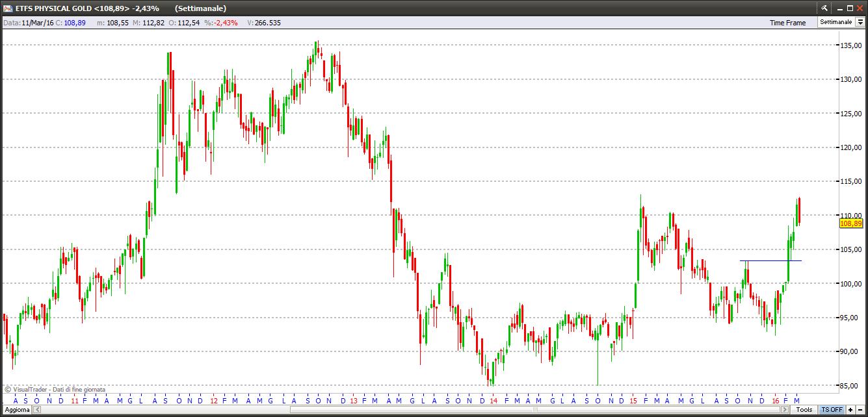
Task: Click the 130,00 price axis label
Action: coord(851,79)
